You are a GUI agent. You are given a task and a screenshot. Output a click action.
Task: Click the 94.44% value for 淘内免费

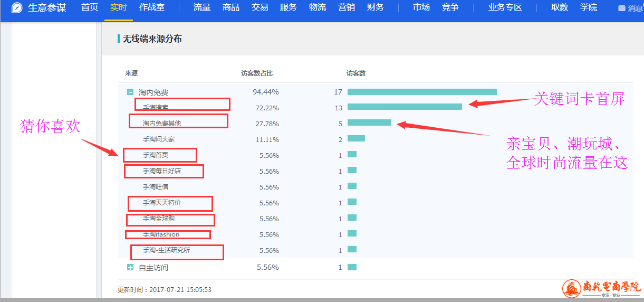tap(266, 92)
